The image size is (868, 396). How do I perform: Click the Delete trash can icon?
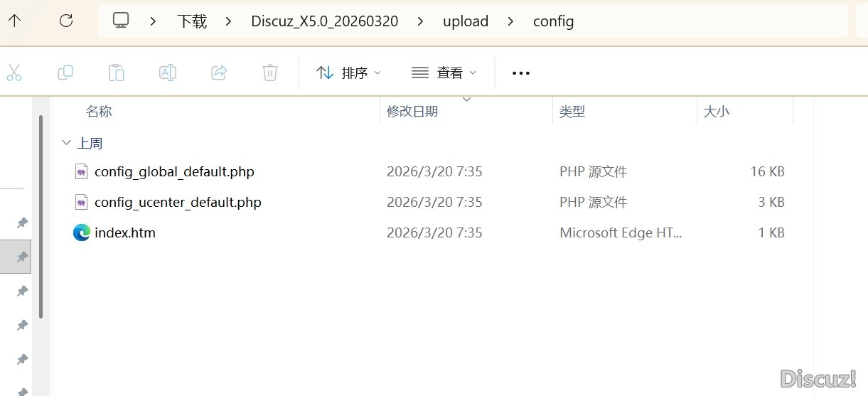pyautogui.click(x=270, y=73)
